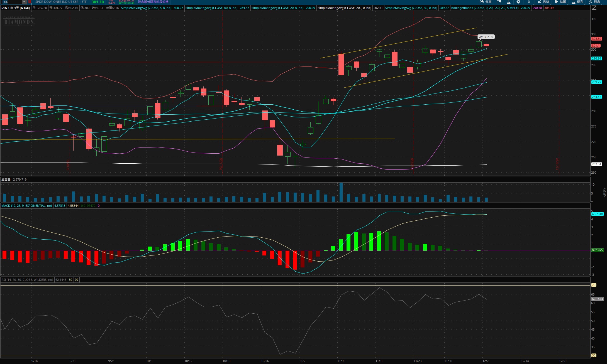
Task: Select SimpleMovingAvg (CLOSE, 60, 0, no) label
Action: (211, 8)
